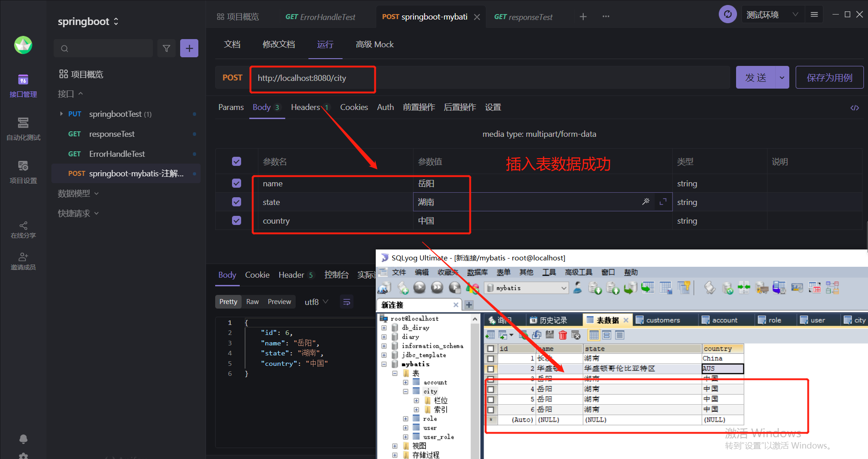This screenshot has width=868, height=459.
Task: Add a new item with the purple plus button
Action: click(189, 48)
